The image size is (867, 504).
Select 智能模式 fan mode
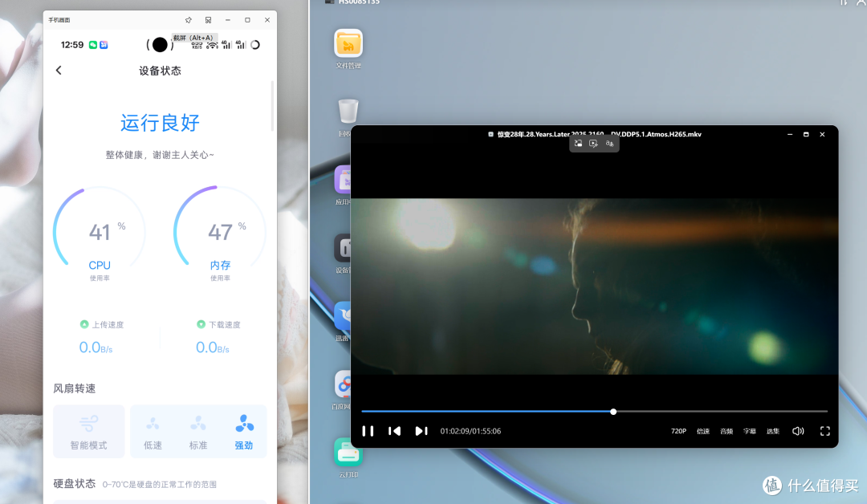pos(88,432)
